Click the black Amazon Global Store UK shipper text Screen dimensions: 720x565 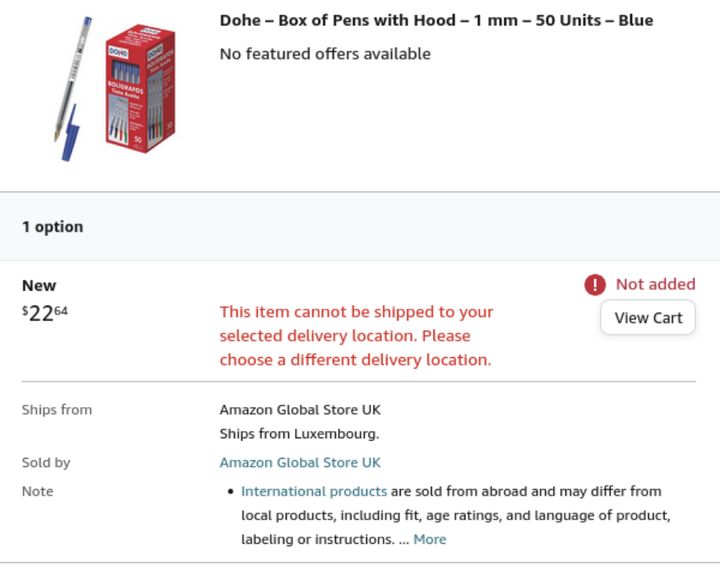click(x=300, y=410)
